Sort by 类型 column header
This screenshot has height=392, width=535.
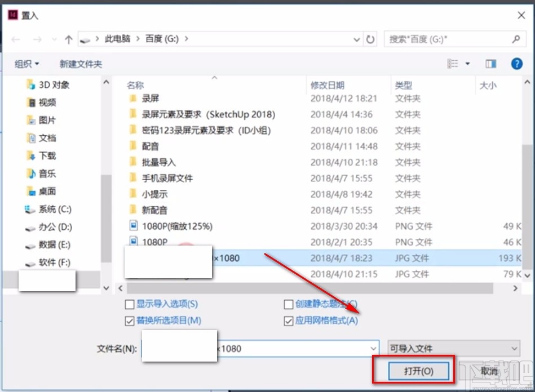403,85
